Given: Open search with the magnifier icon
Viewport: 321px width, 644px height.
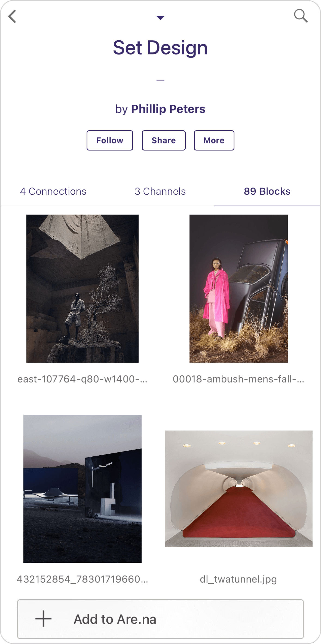Looking at the screenshot, I should [301, 16].
